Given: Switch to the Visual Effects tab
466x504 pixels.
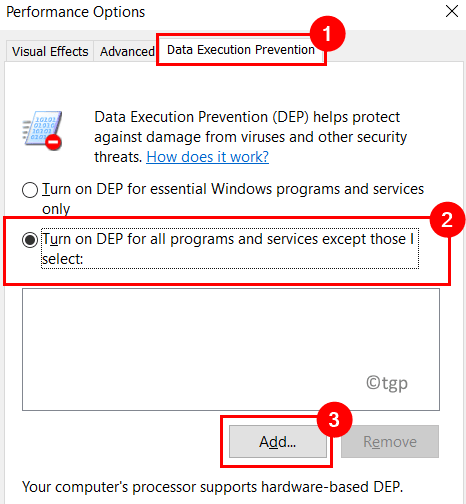Looking at the screenshot, I should click(50, 51).
